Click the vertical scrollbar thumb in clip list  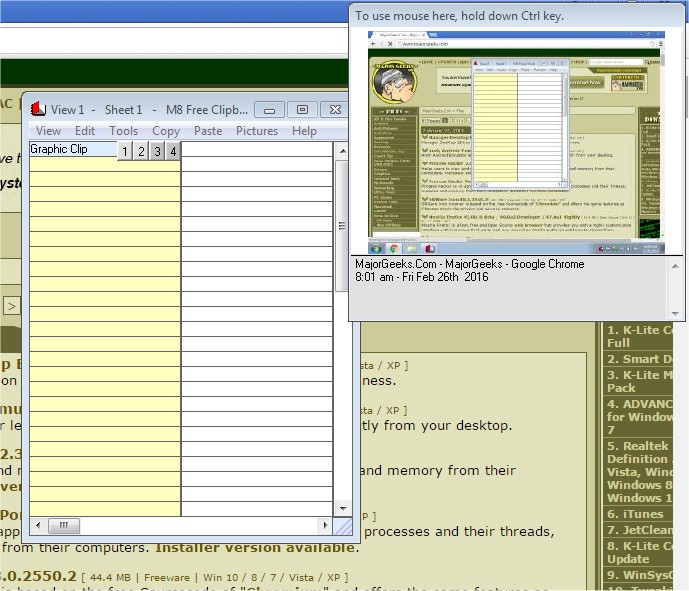[342, 226]
